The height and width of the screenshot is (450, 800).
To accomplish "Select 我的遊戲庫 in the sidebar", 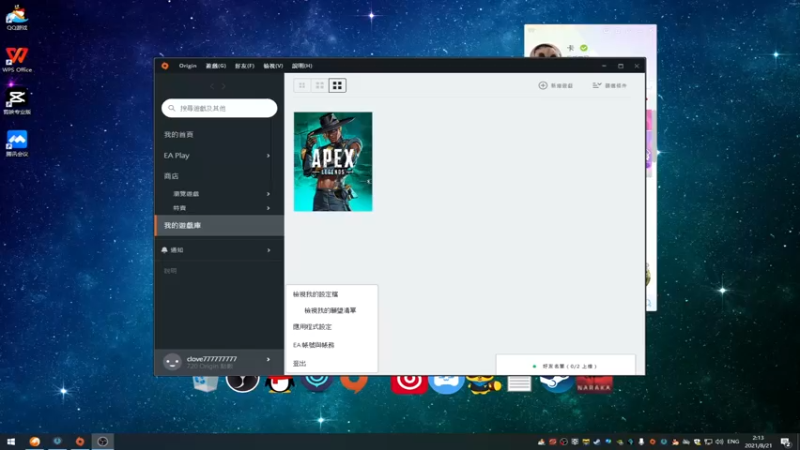I will point(219,226).
